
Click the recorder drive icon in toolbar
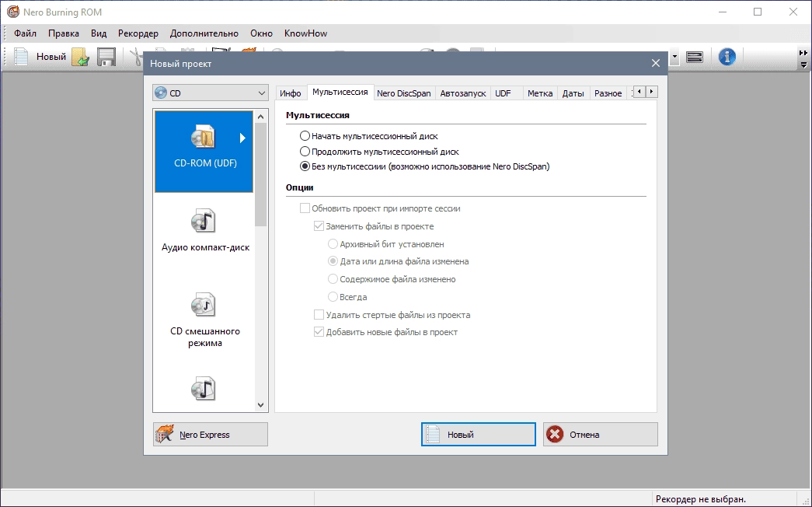(x=695, y=57)
